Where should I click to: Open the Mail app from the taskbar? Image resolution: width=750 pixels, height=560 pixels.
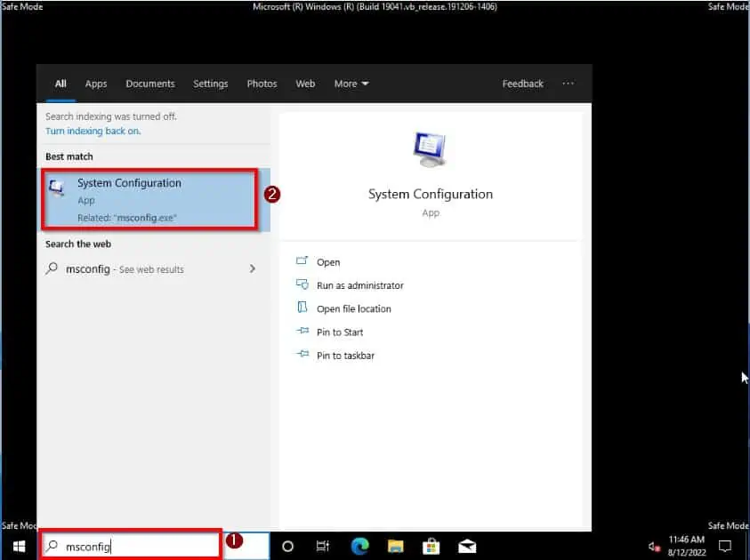[467, 546]
